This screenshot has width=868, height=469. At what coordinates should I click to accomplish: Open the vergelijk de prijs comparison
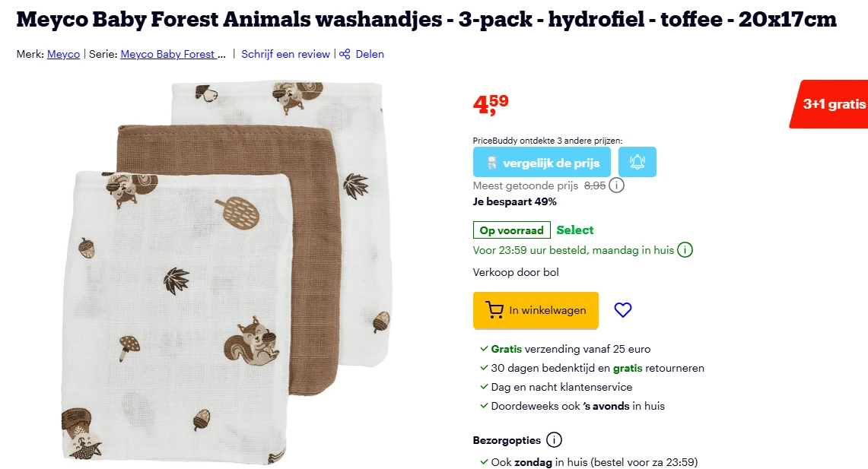click(x=542, y=161)
